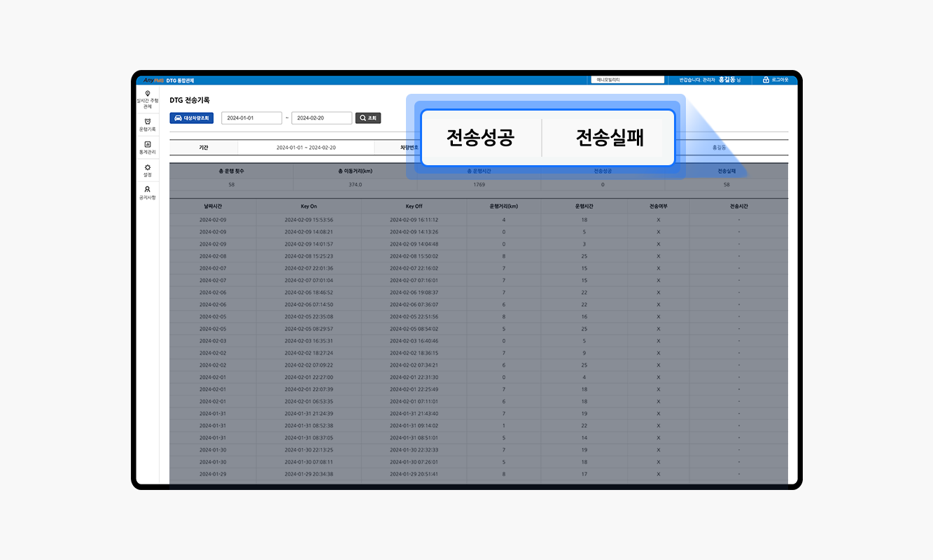The width and height of the screenshot is (933, 560).
Task: Click the 전송여부 column header
Action: click(x=658, y=206)
